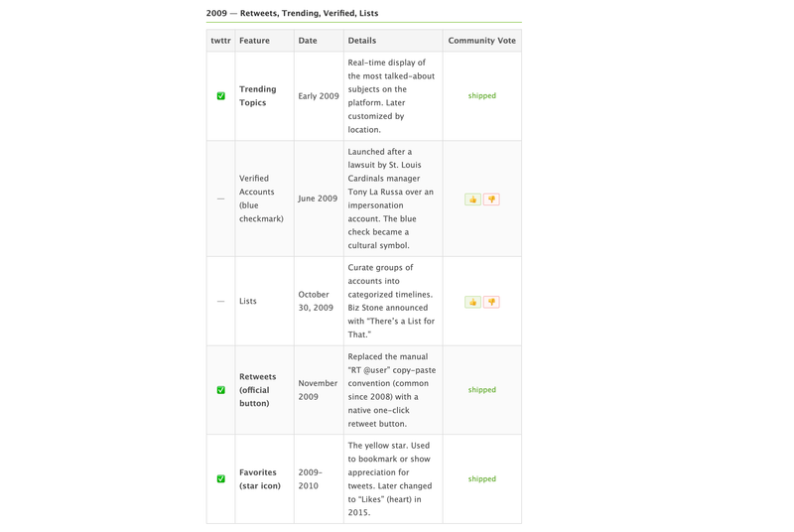The height and width of the screenshot is (532, 794).
Task: Toggle the Trending Topics green checkmark
Action: pos(220,96)
